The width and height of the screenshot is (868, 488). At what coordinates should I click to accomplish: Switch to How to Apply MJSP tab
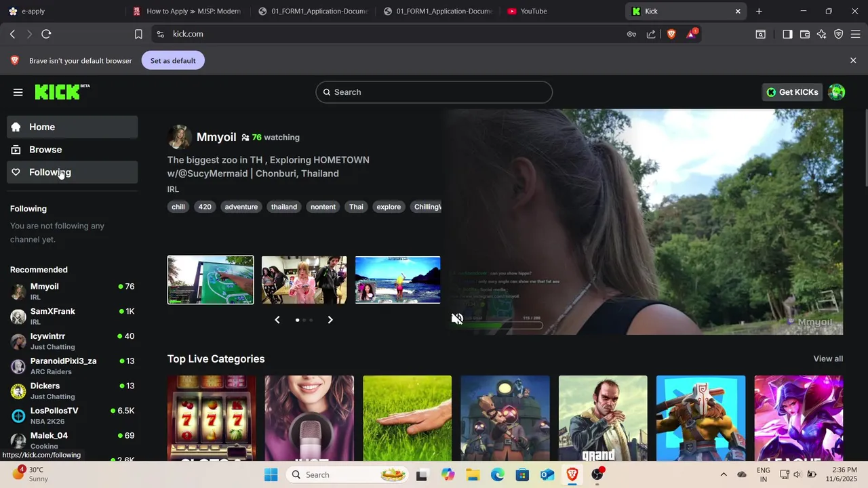[x=187, y=11]
